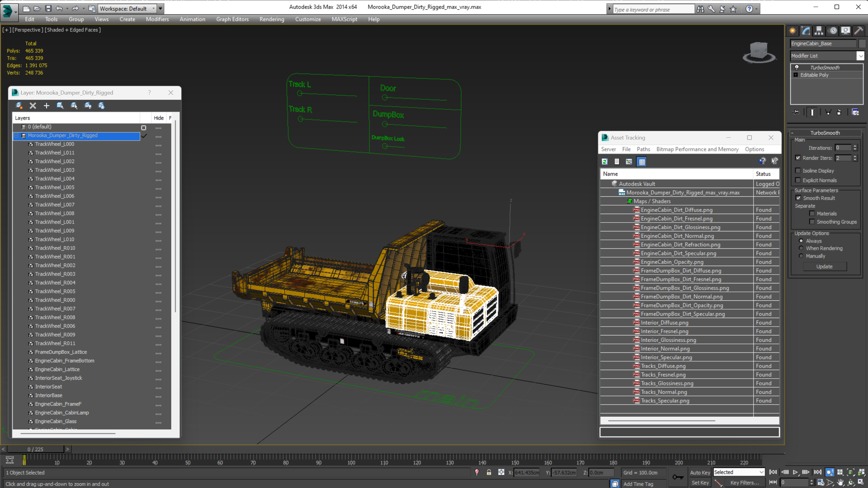Enable Explicit Normals checkbox

[798, 180]
